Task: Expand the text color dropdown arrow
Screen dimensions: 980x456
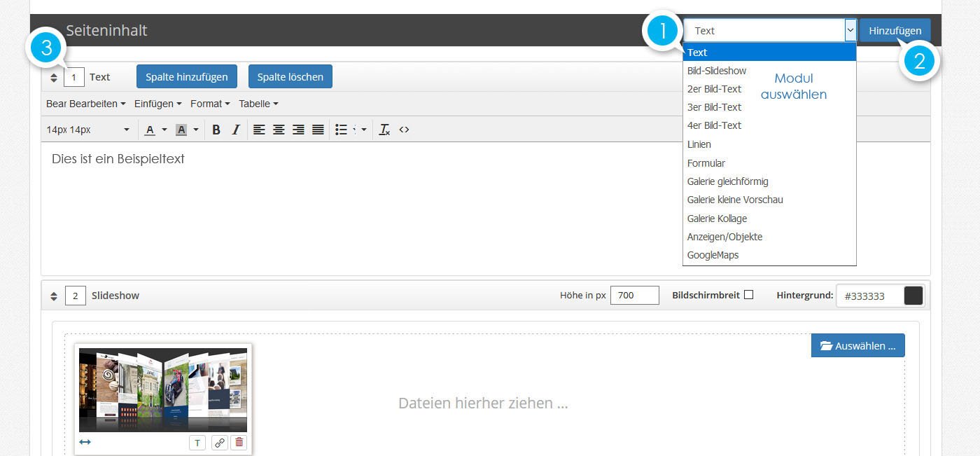Action: [164, 130]
